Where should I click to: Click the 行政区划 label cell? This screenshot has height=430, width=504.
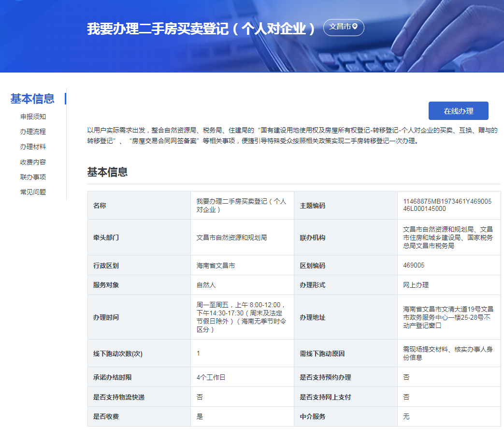pyautogui.click(x=139, y=265)
